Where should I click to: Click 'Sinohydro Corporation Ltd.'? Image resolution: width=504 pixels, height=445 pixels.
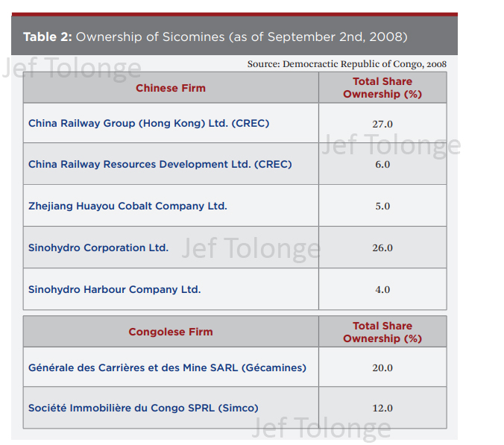tap(98, 247)
